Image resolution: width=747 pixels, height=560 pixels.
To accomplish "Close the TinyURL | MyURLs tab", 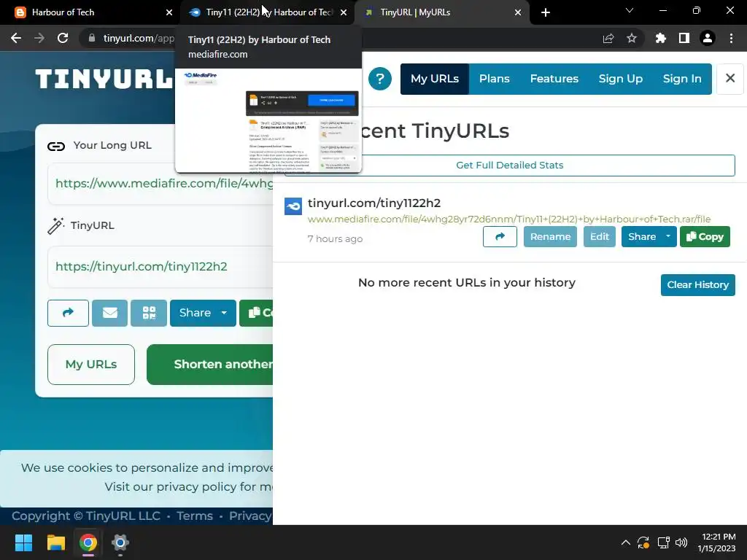I will coord(518,12).
